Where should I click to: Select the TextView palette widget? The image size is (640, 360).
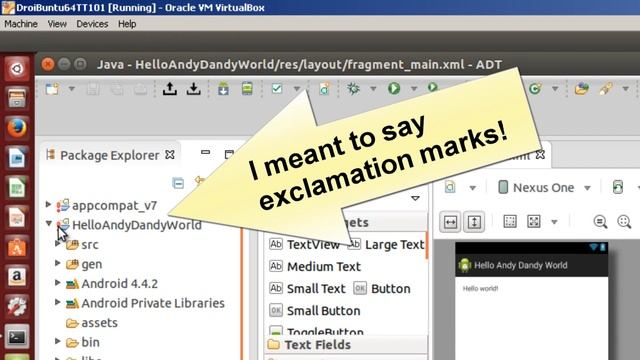(x=304, y=244)
